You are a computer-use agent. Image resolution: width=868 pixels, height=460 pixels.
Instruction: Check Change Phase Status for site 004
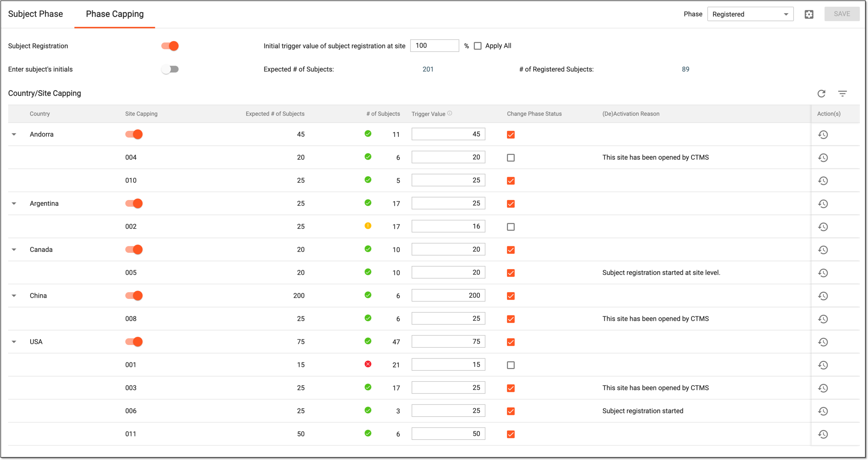click(x=510, y=158)
